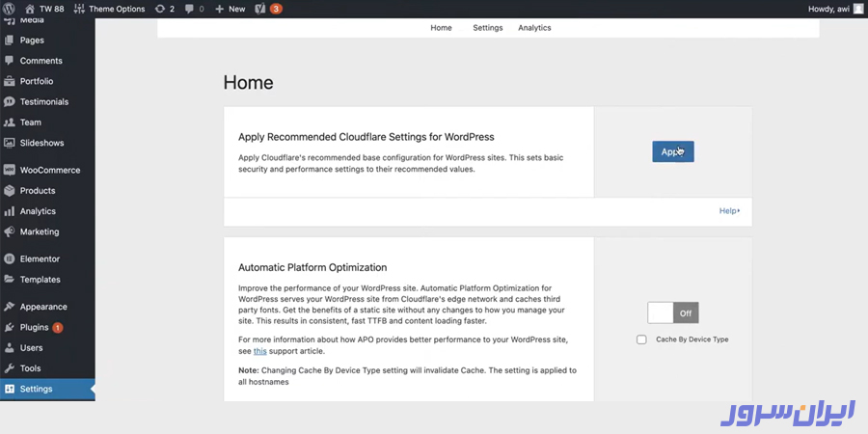The image size is (868, 434).
Task: Click the Comments sidebar icon
Action: (9, 61)
